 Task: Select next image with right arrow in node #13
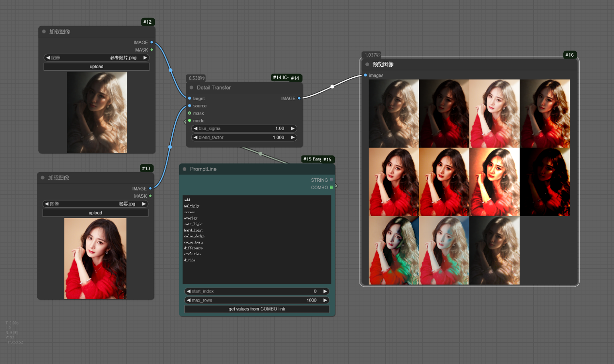point(144,204)
